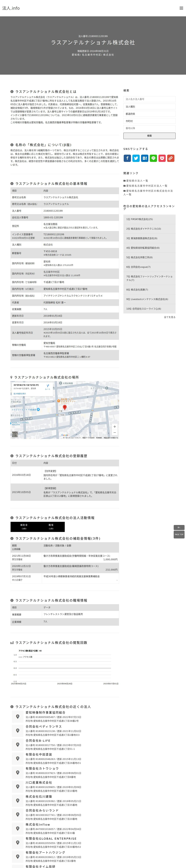Open 株式会社石川建築 nearby entry
The width and height of the screenshot is (186, 868).
click(x=39, y=797)
